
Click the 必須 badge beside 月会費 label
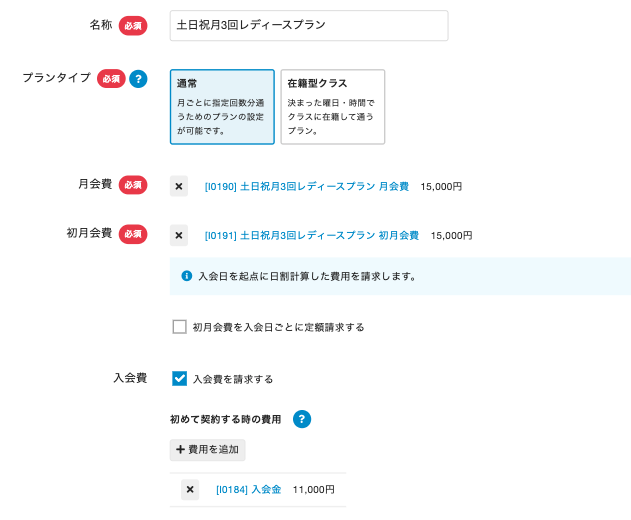(133, 185)
